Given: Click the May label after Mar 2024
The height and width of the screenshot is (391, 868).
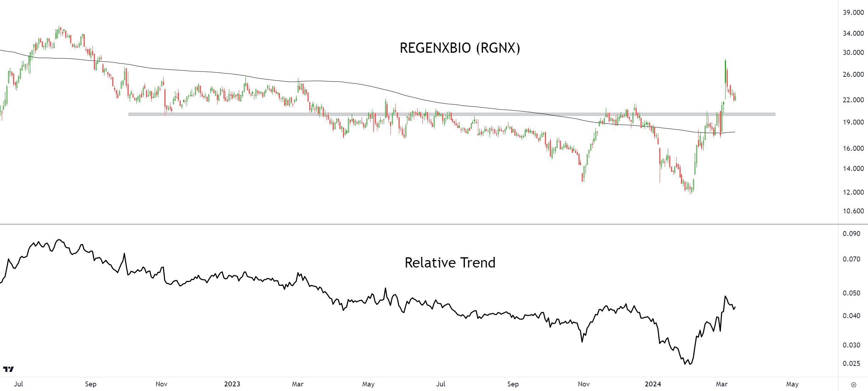Looking at the screenshot, I should (x=793, y=384).
